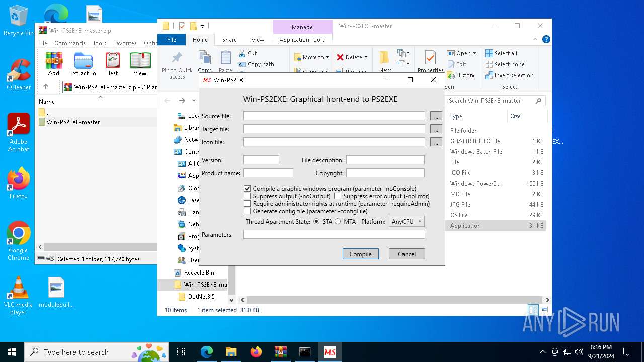Open Move to dropdown in Explorer
The width and height of the screenshot is (644, 362).
(311, 57)
